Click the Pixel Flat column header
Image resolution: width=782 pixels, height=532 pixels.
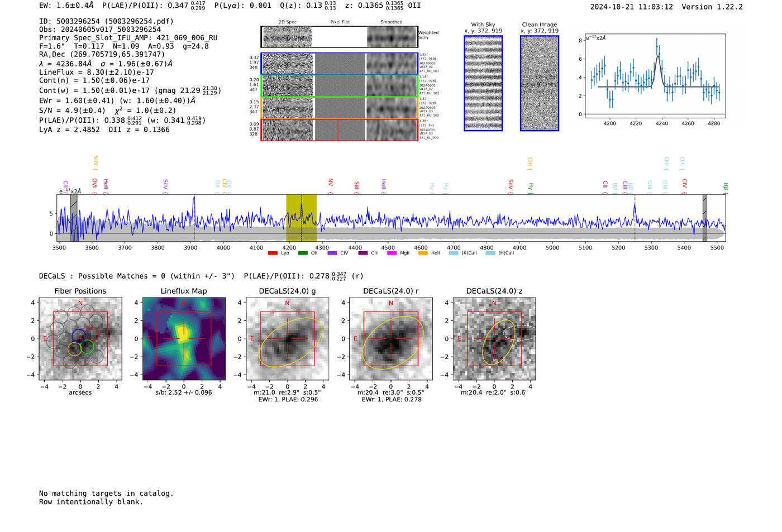click(340, 22)
